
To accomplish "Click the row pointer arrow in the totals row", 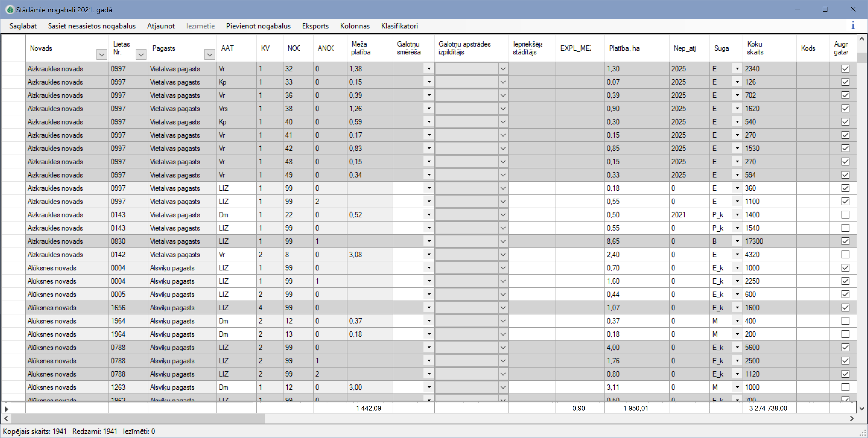I will (7, 409).
